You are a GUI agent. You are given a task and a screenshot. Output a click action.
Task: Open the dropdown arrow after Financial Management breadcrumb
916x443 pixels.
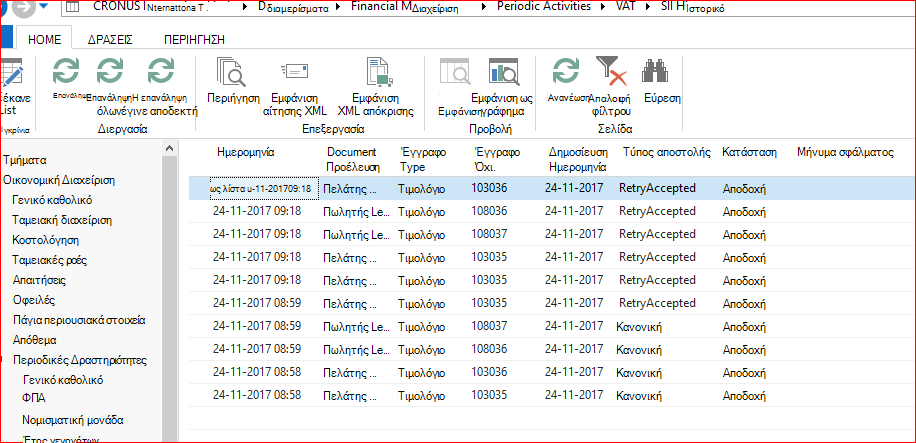pos(484,8)
